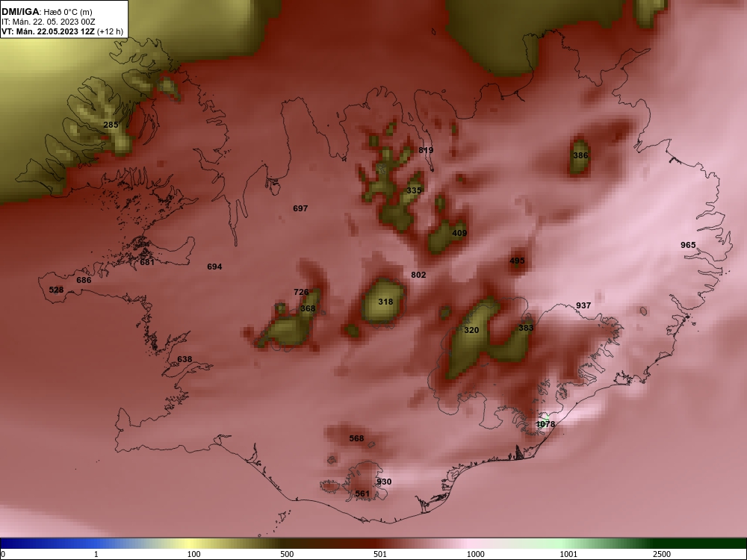Click the 528 value on the map
This screenshot has width=747, height=560.
click(x=56, y=290)
